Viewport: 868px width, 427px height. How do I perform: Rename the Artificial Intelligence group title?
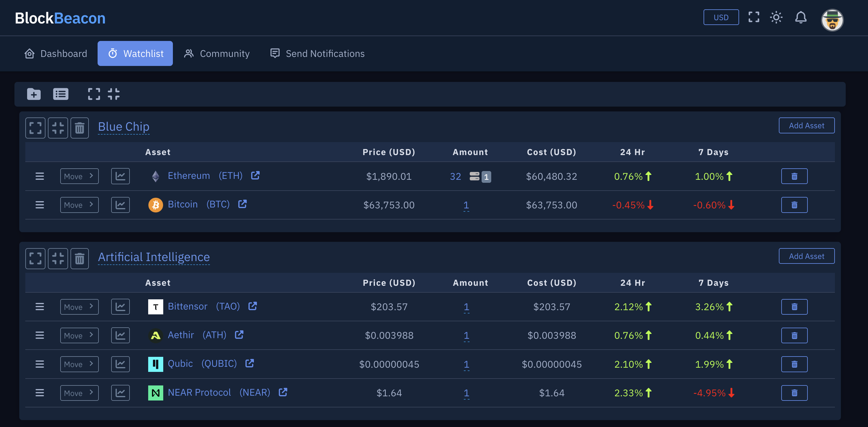point(154,257)
